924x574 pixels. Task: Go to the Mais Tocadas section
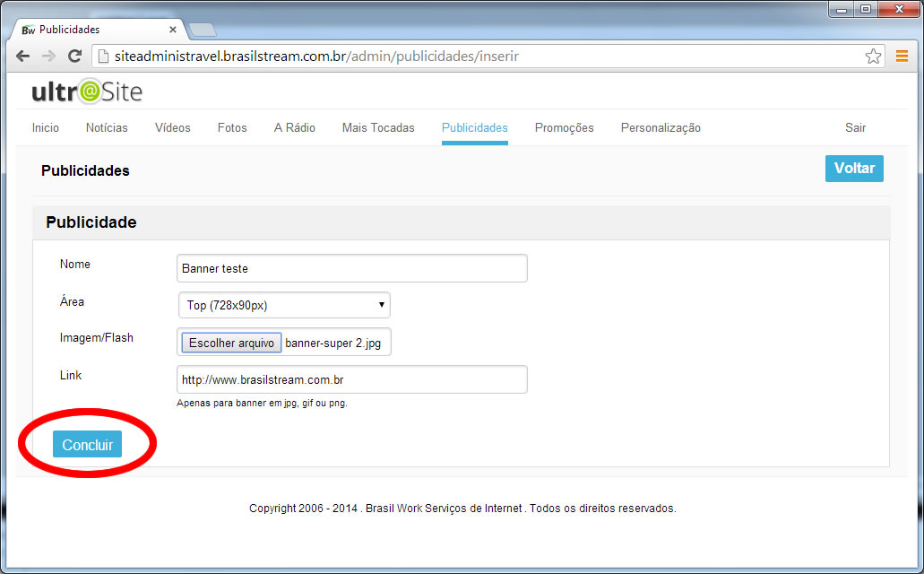click(377, 127)
